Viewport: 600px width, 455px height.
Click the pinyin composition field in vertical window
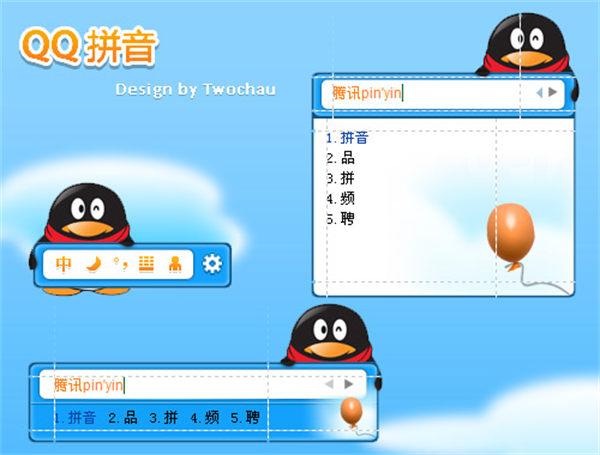pyautogui.click(x=420, y=93)
